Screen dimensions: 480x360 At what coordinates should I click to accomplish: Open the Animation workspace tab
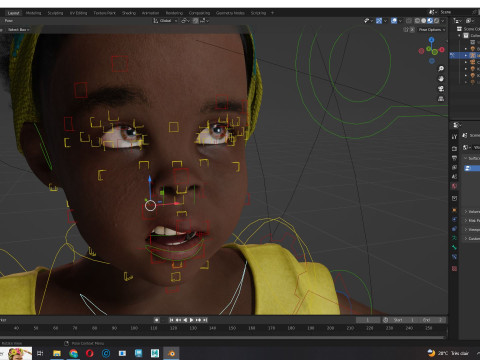pos(150,13)
